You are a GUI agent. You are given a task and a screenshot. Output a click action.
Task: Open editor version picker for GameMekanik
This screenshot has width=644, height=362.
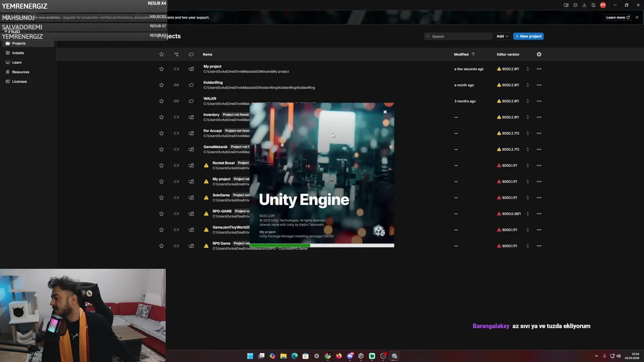527,149
